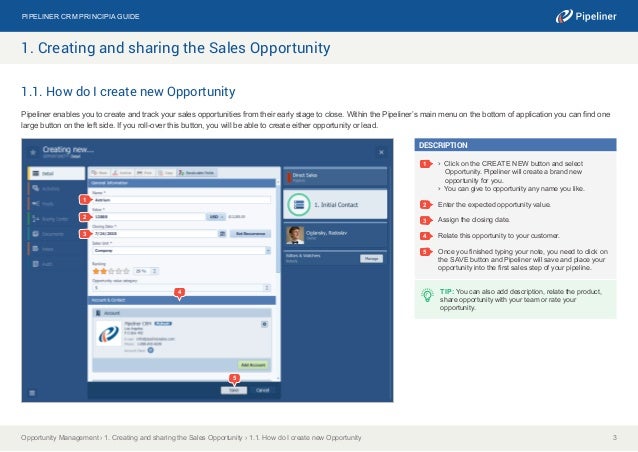Screen dimensions: 638x452
Task: Click into the opportunity Value input field
Action: click(x=149, y=217)
